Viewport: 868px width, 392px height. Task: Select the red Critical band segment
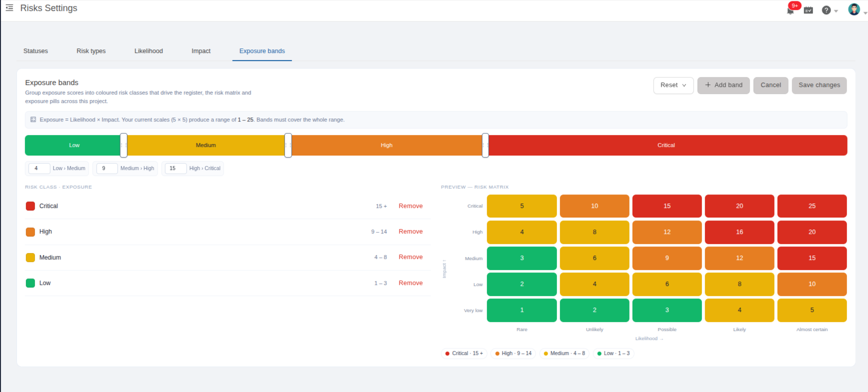point(666,145)
